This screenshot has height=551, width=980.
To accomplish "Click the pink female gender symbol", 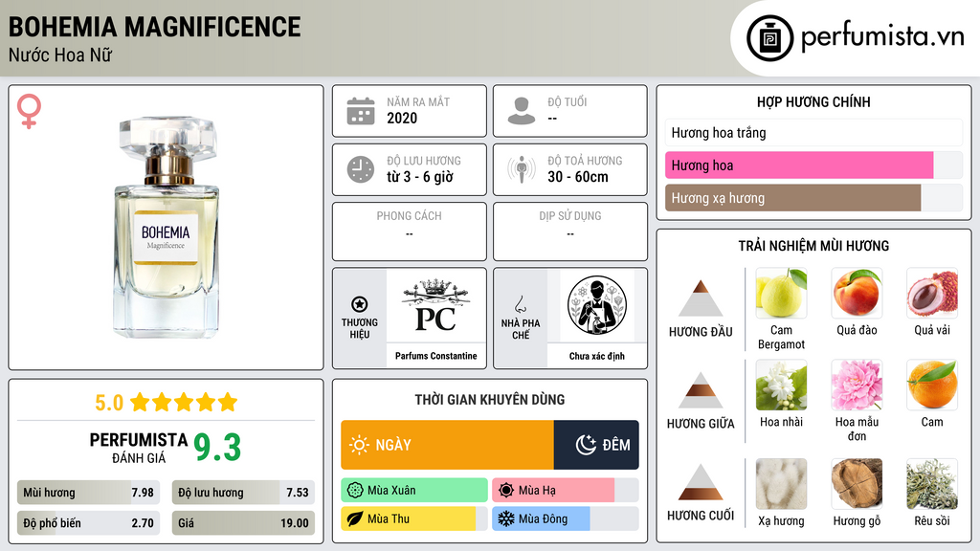I will coord(29,111).
